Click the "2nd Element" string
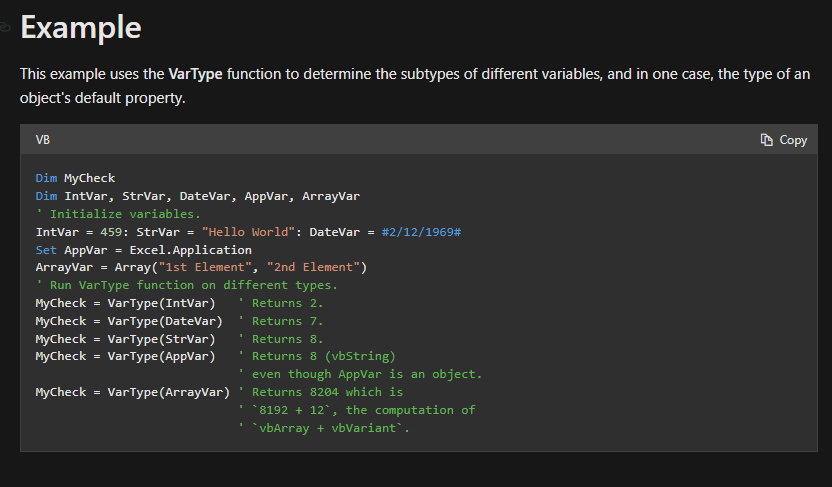This screenshot has height=487, width=832. tap(314, 267)
